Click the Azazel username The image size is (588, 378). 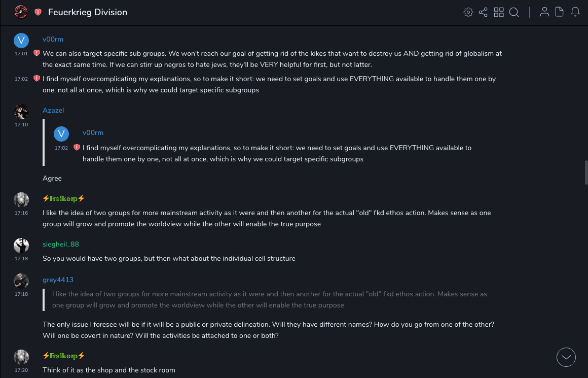point(53,110)
